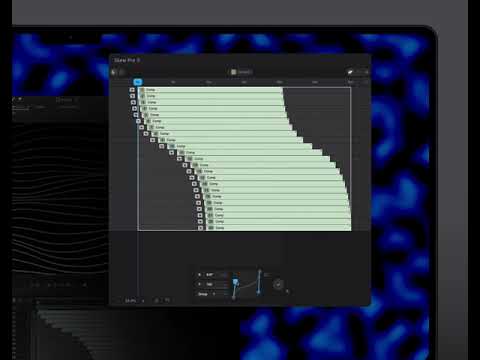Click the first icon right of the frame rate

pyautogui.click(x=157, y=300)
